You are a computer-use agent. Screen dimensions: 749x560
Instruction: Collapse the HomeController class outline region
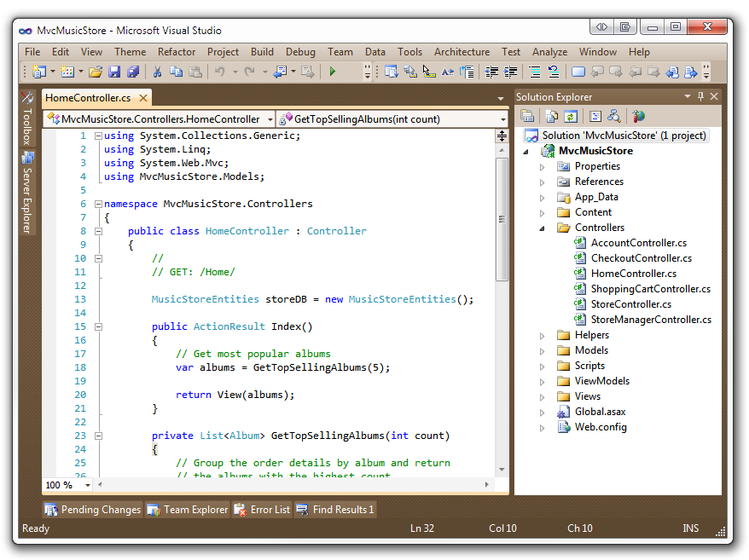pos(99,231)
